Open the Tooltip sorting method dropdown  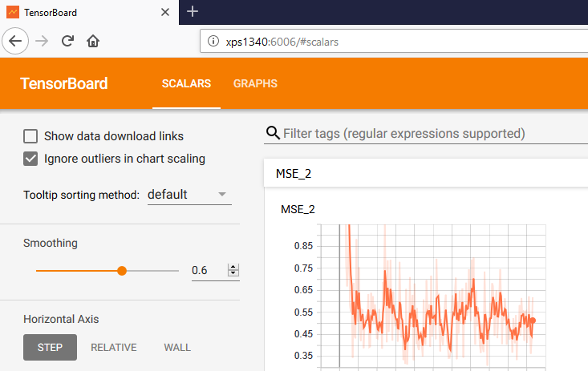click(189, 195)
